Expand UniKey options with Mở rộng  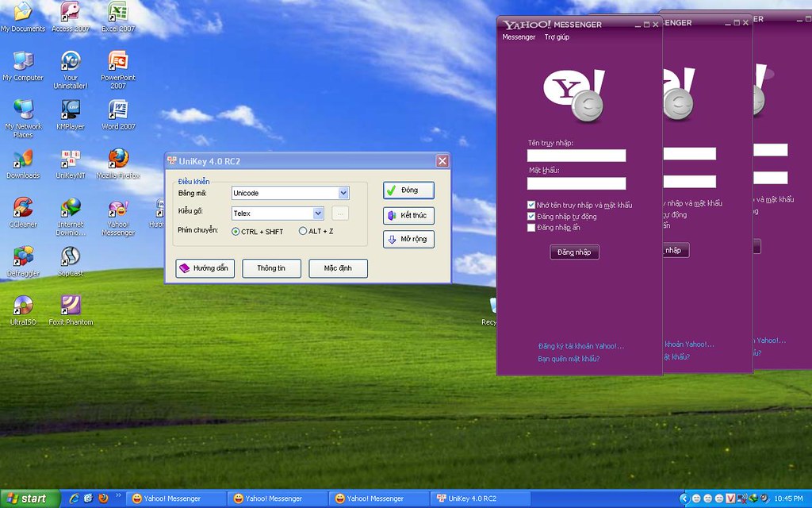(408, 239)
